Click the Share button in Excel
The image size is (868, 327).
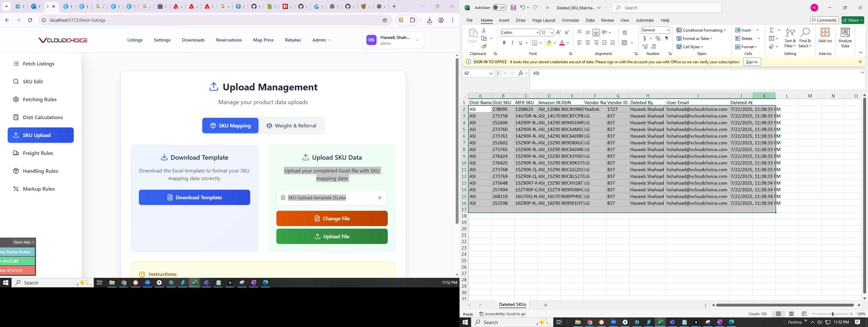point(852,20)
